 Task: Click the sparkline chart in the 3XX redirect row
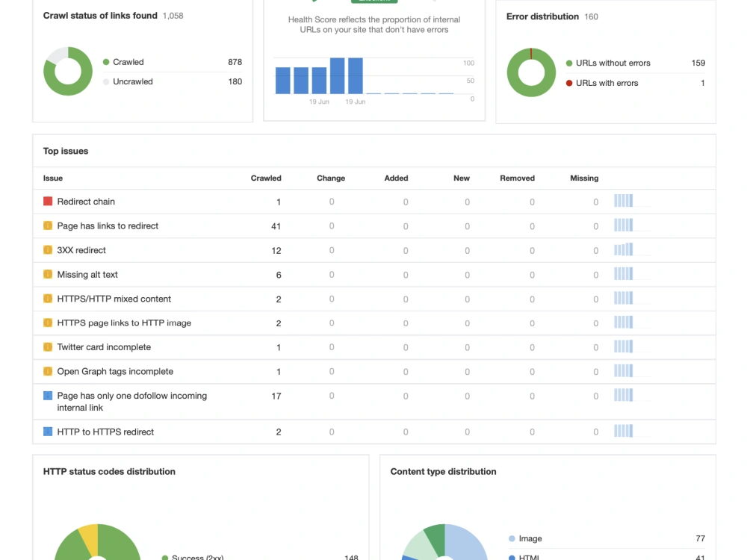623,249
